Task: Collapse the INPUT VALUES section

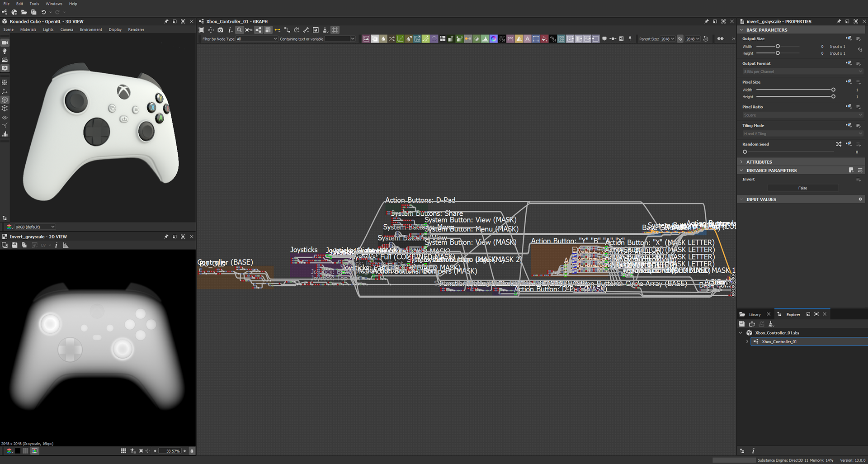Action: pyautogui.click(x=741, y=199)
